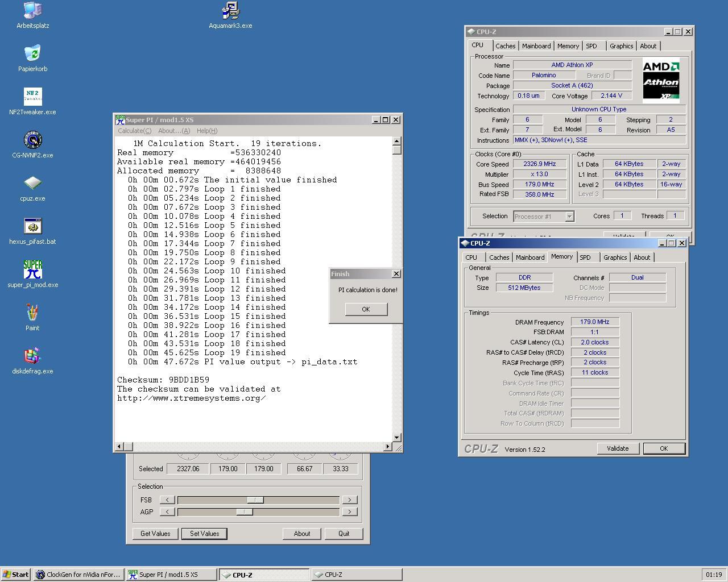Open SPD tab in lower CPU-Z window
Screen dimensions: 728x582
pyautogui.click(x=585, y=257)
